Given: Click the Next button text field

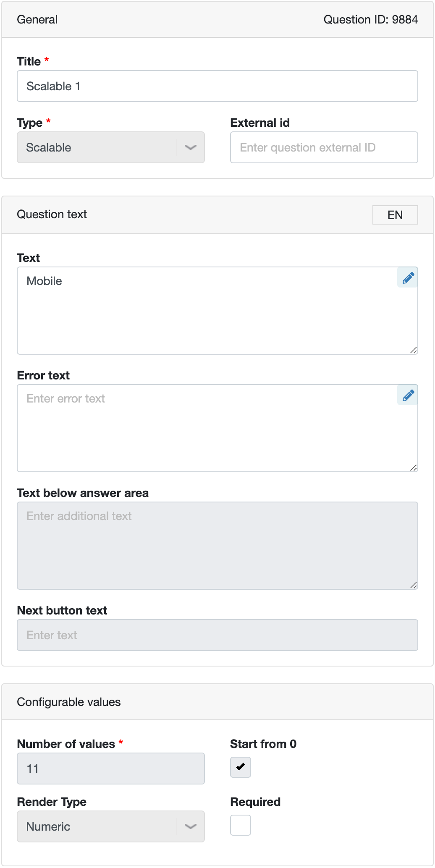Looking at the screenshot, I should click(x=217, y=635).
